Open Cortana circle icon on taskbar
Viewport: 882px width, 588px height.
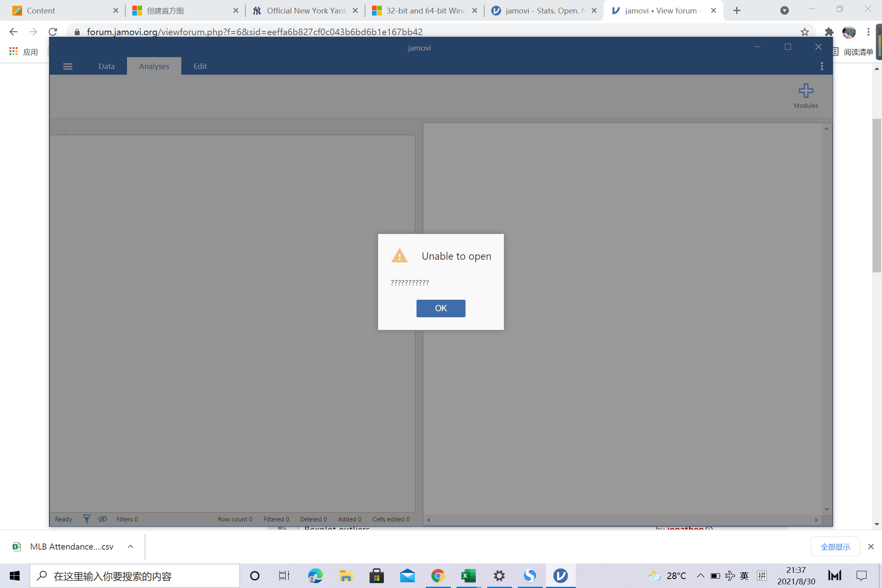pos(254,576)
